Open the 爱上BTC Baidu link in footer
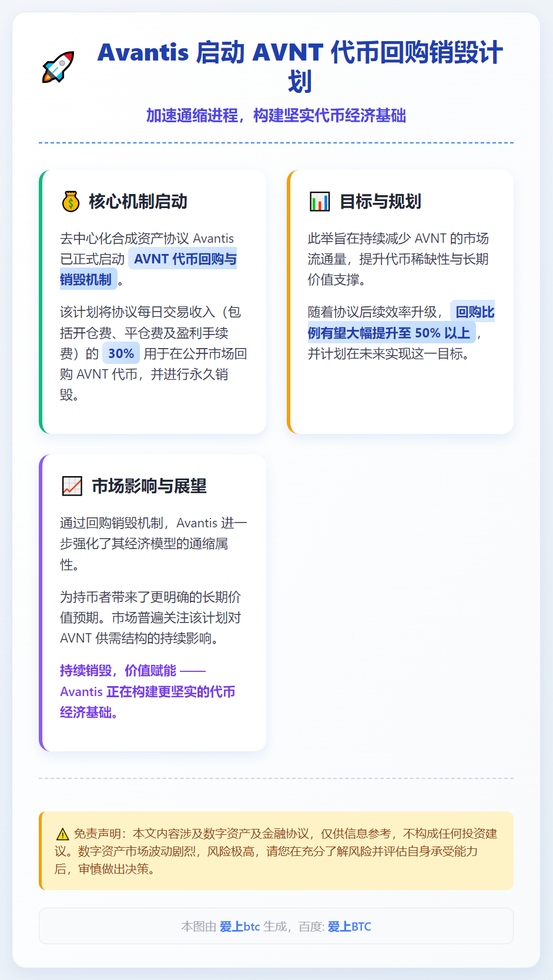 [349, 927]
